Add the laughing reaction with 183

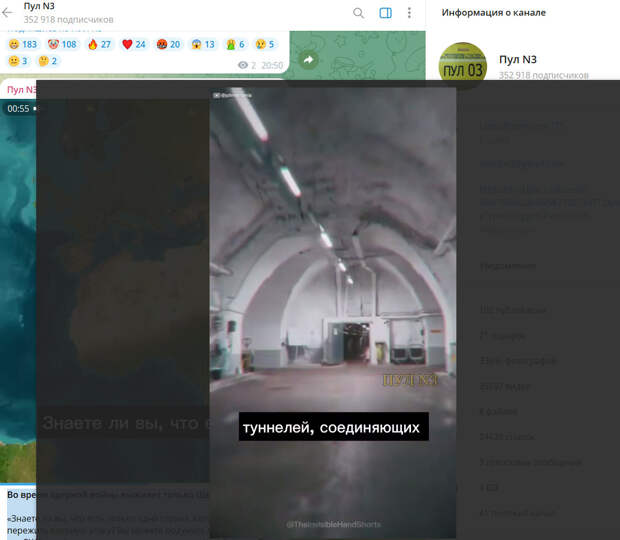[23, 44]
